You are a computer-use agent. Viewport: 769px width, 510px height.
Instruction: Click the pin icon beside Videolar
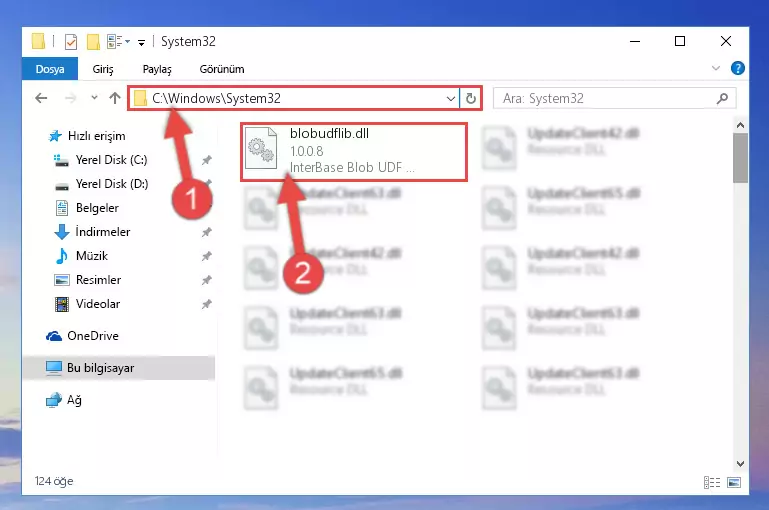tap(206, 304)
